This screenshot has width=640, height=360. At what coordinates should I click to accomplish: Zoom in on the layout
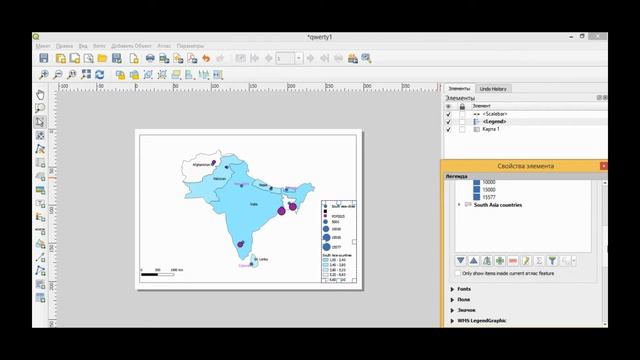click(x=43, y=75)
